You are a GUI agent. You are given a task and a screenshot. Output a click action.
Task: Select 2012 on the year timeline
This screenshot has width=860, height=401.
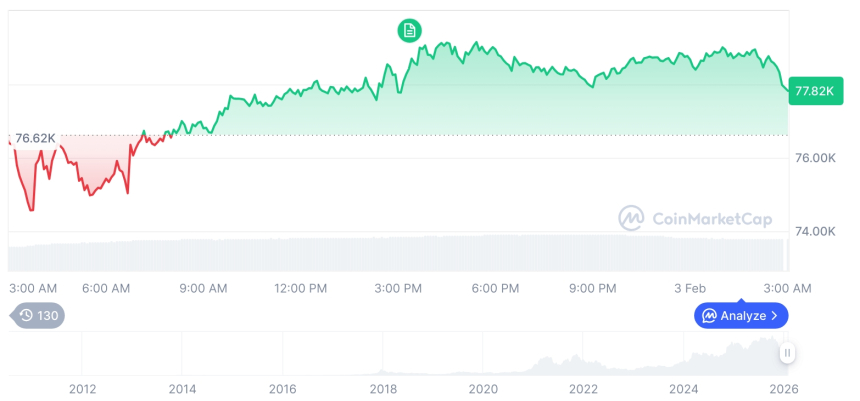click(x=82, y=388)
